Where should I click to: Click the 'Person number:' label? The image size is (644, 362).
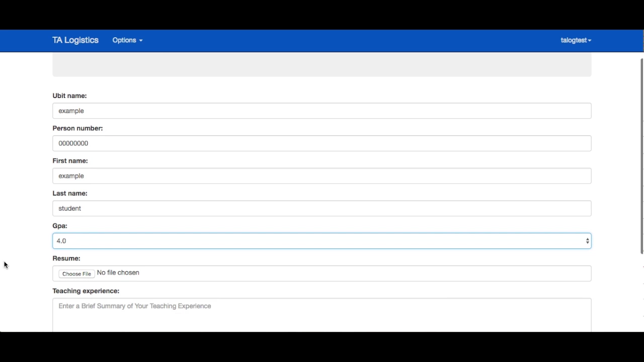[x=77, y=128]
